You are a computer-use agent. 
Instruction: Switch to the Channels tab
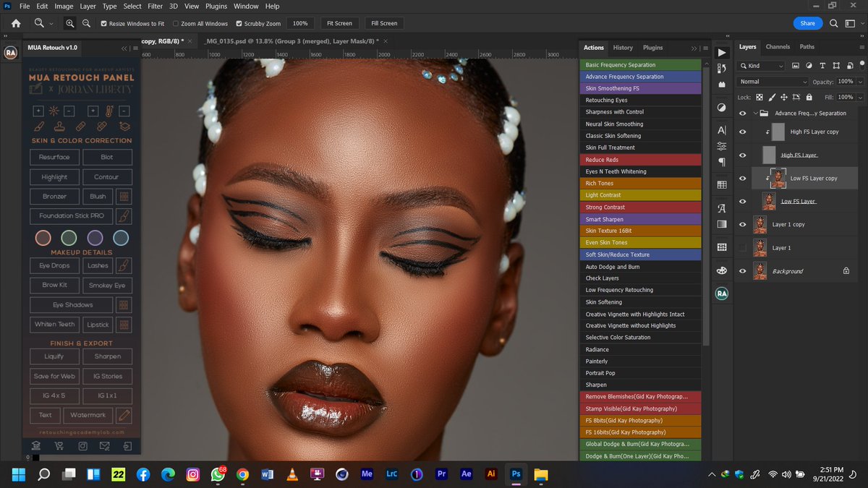[x=778, y=47]
